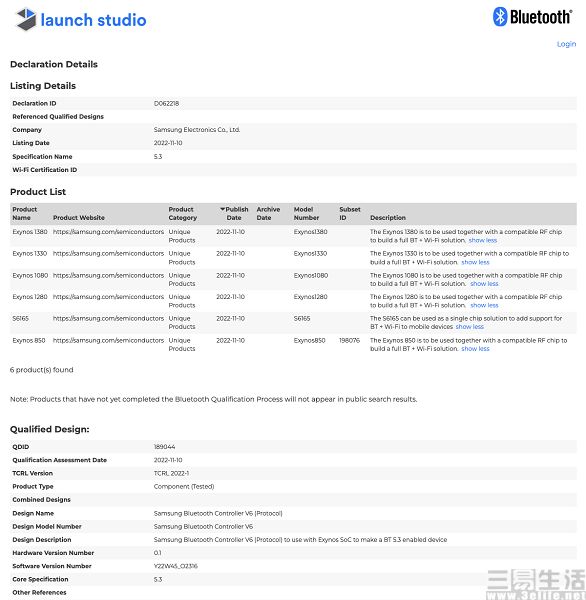Collapse S6165 description with show less
The image size is (586, 600).
coord(470,327)
